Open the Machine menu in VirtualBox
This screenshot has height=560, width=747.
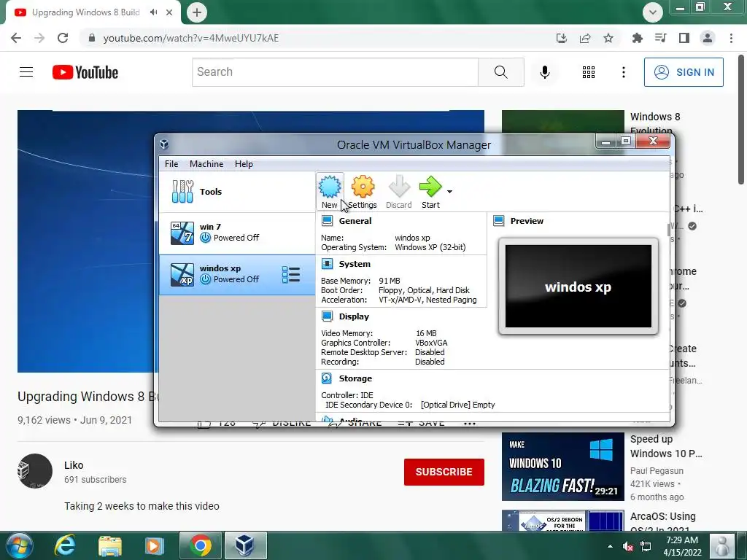206,164
